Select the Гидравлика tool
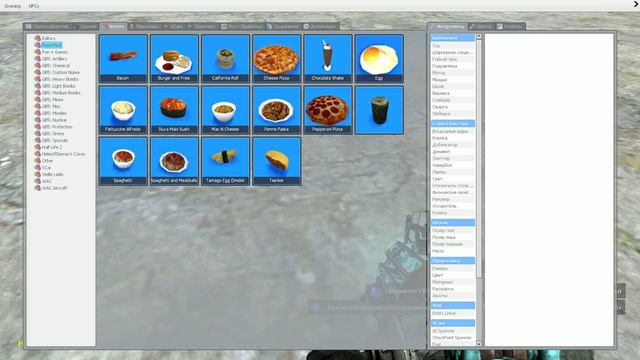 point(453,66)
